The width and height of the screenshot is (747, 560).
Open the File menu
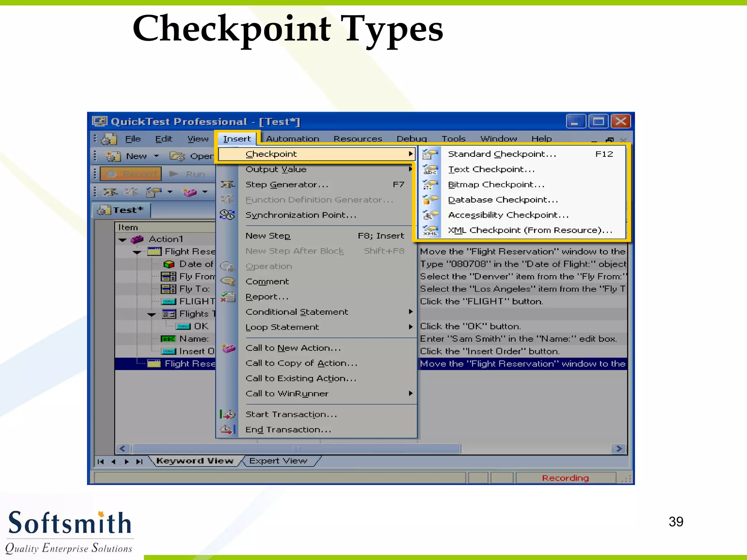click(133, 139)
